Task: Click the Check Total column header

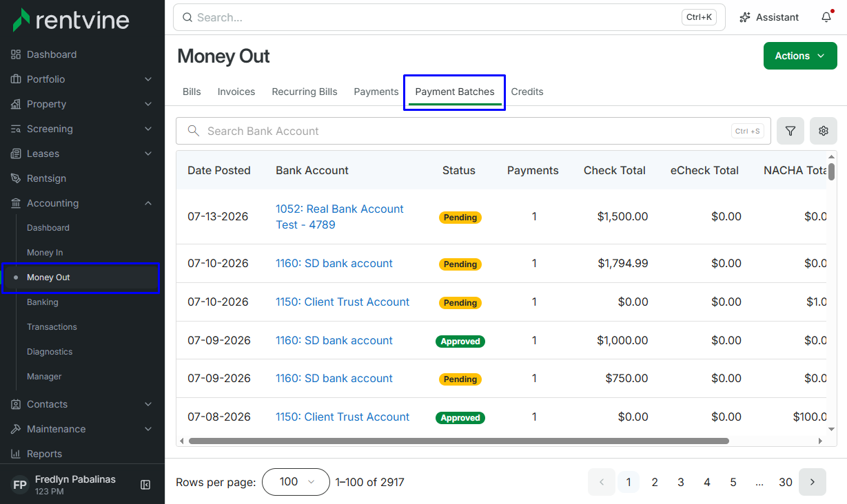Action: 615,170
